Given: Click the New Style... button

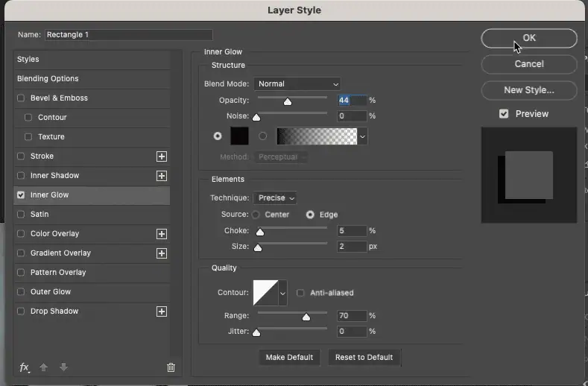Looking at the screenshot, I should pos(528,90).
